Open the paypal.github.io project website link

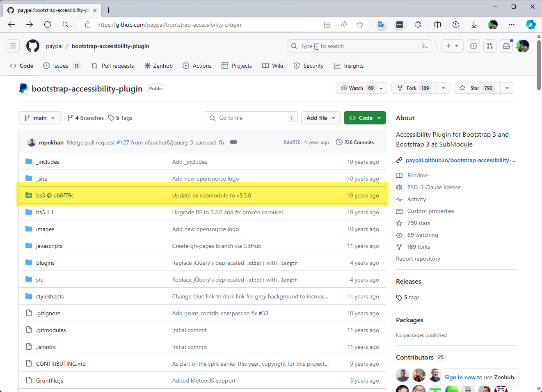[x=460, y=160]
